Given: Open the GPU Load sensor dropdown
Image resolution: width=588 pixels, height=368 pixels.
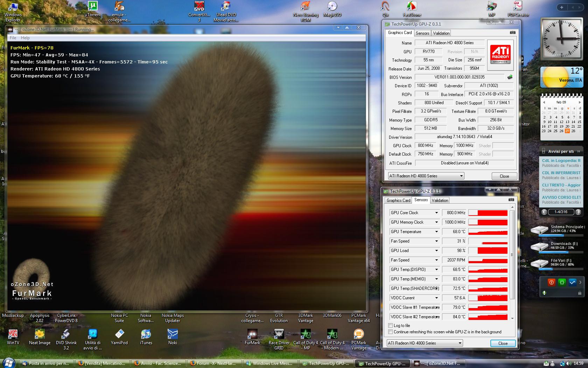Looking at the screenshot, I should [436, 251].
